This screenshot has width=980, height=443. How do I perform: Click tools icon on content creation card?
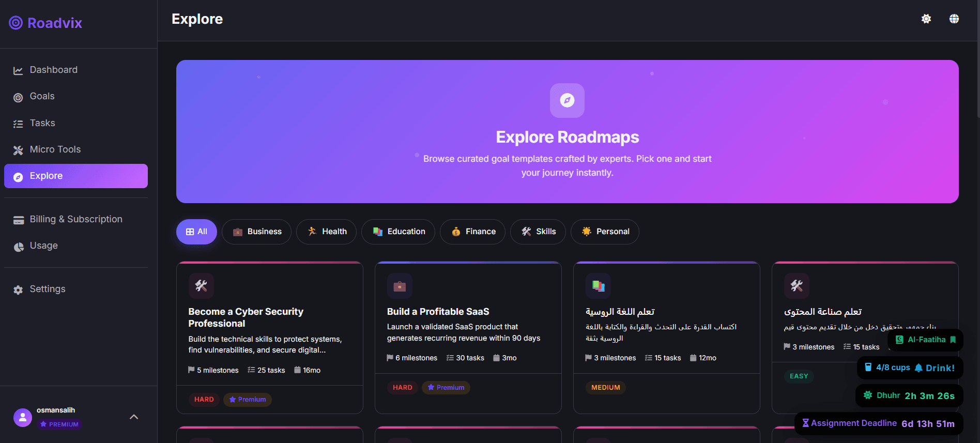797,286
